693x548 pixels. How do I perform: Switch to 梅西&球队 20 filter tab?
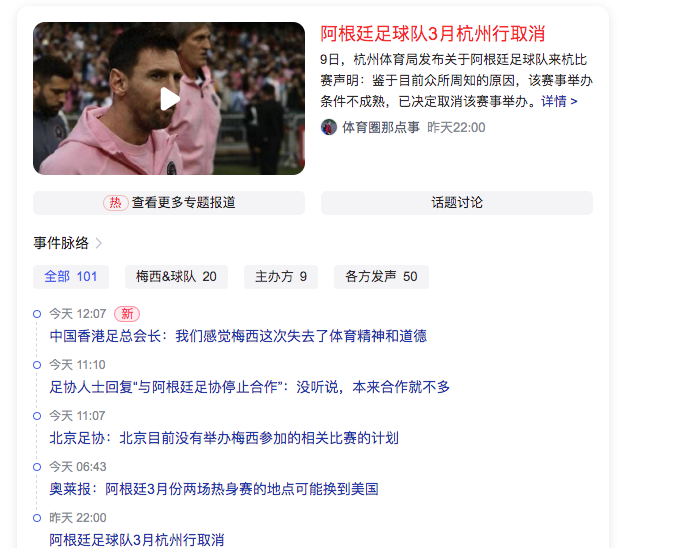point(176,277)
